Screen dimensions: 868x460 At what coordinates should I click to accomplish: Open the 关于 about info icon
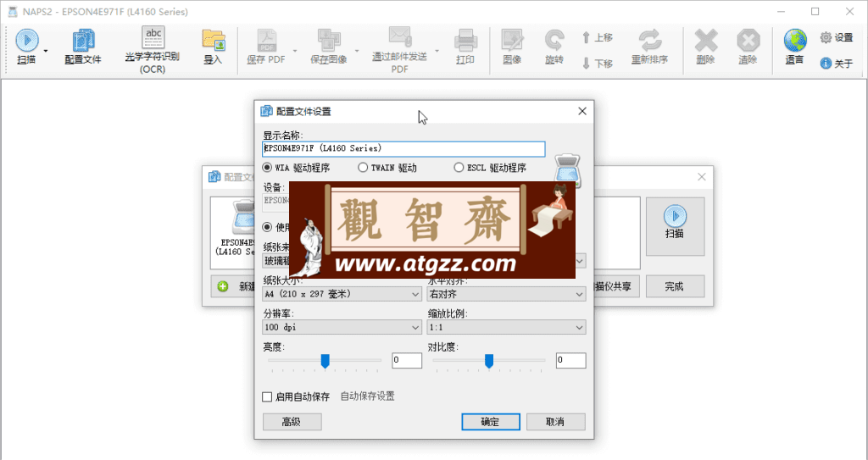click(837, 64)
